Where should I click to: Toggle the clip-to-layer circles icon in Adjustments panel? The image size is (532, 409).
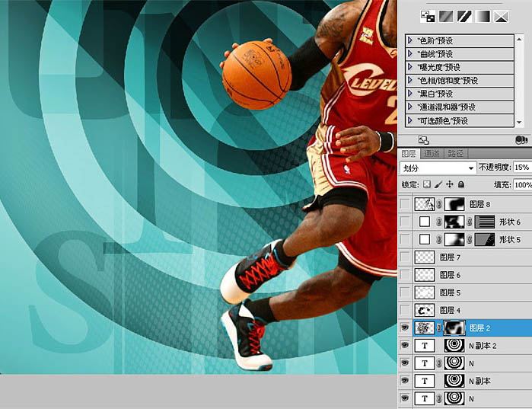[x=521, y=140]
